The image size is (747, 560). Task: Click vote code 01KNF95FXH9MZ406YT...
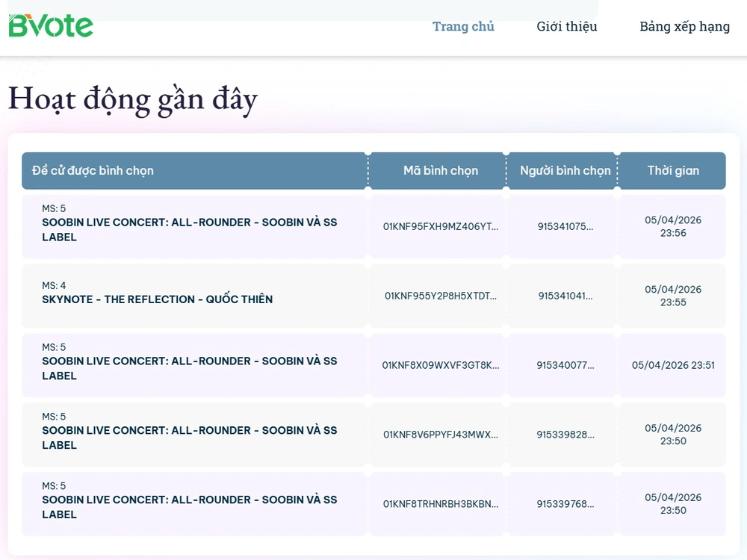[440, 227]
